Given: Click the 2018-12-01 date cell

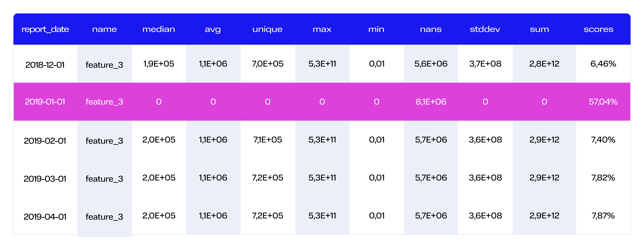Looking at the screenshot, I should click(x=45, y=65).
